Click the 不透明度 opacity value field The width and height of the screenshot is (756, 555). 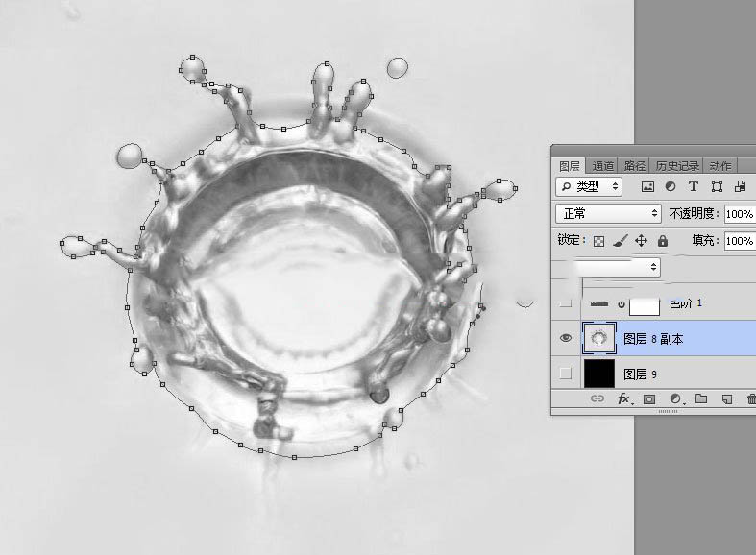pyautogui.click(x=740, y=214)
